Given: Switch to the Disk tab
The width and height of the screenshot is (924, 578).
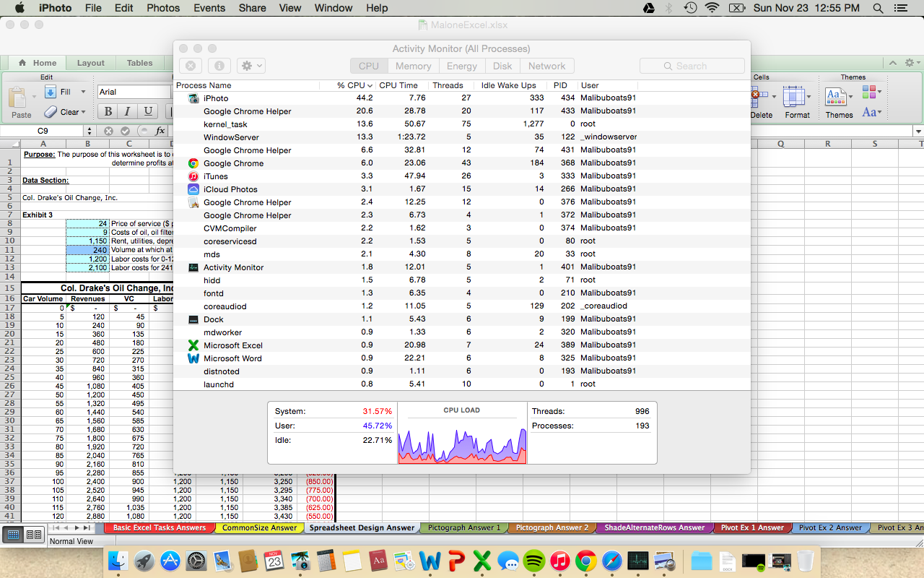Looking at the screenshot, I should pyautogui.click(x=502, y=66).
